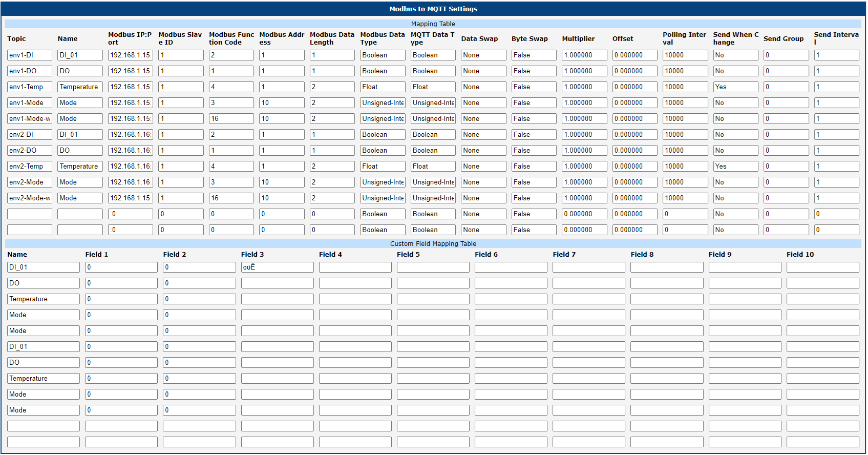The image size is (868, 455).
Task: Click the Topic field containing env2-Mode
Action: coord(30,182)
